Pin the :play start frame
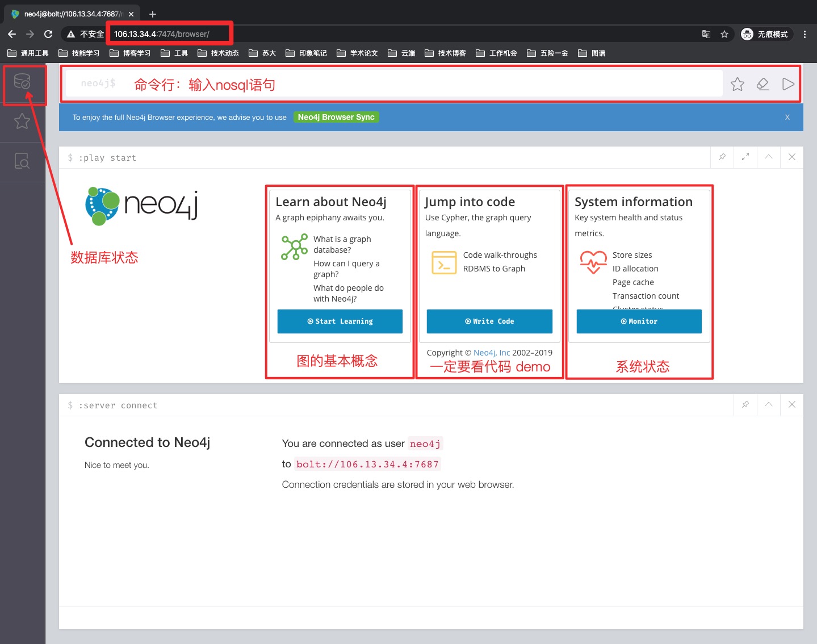 point(722,157)
